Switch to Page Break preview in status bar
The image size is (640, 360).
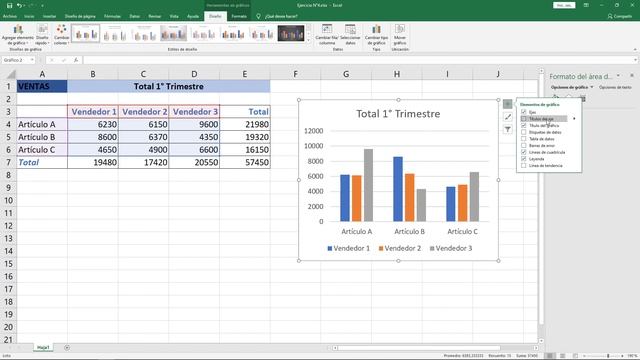point(575,356)
